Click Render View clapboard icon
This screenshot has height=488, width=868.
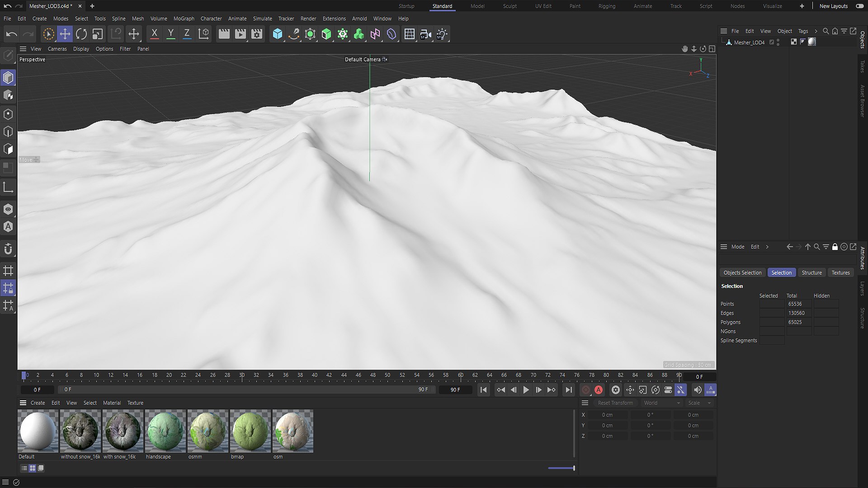click(224, 34)
